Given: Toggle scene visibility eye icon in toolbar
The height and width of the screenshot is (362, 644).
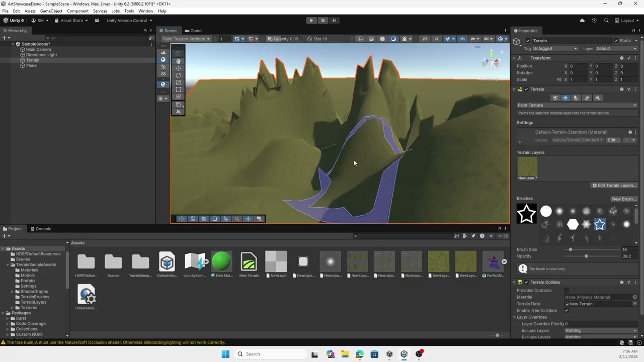Looking at the screenshot, I should (x=462, y=39).
